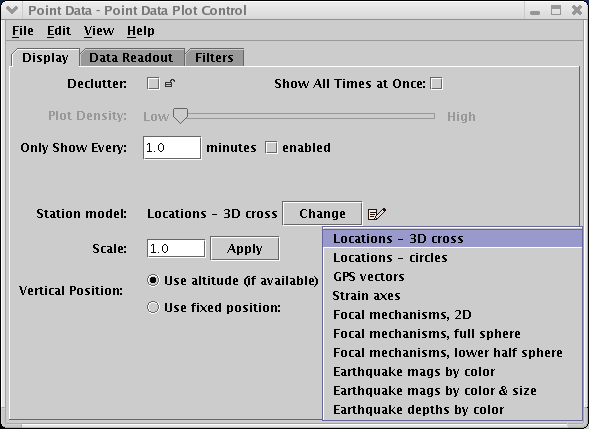The width and height of the screenshot is (589, 429).
Task: Switch to the Data Readout tab
Action: point(131,57)
